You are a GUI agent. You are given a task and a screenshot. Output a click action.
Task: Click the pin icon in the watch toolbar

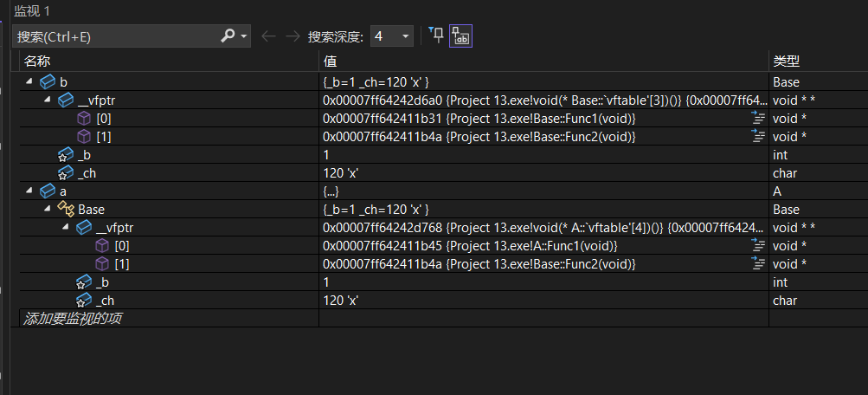[x=437, y=36]
